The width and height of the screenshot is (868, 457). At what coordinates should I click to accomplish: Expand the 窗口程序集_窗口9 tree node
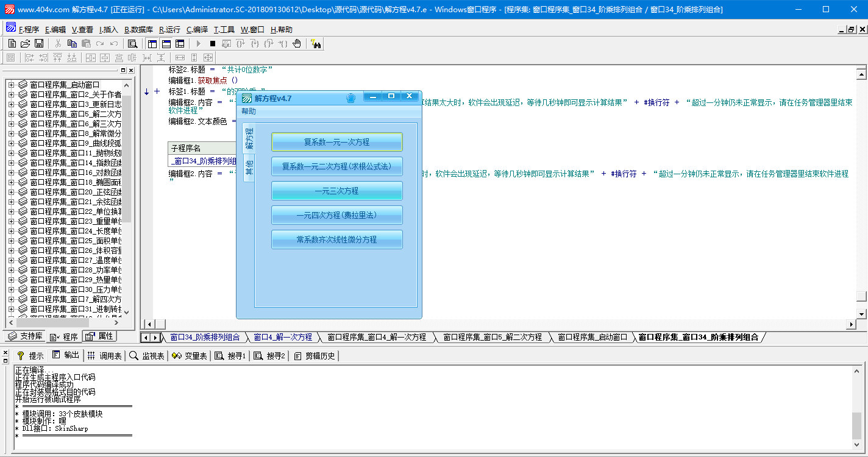11,143
